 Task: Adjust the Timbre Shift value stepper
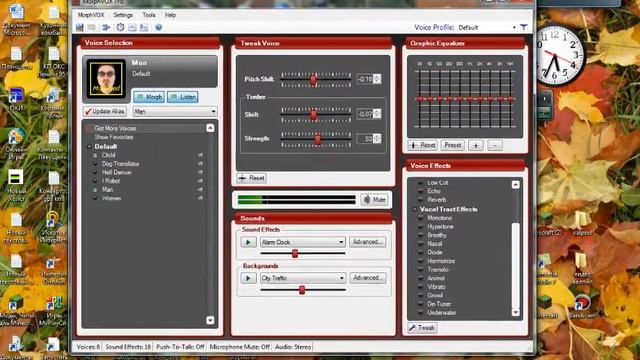pos(377,114)
